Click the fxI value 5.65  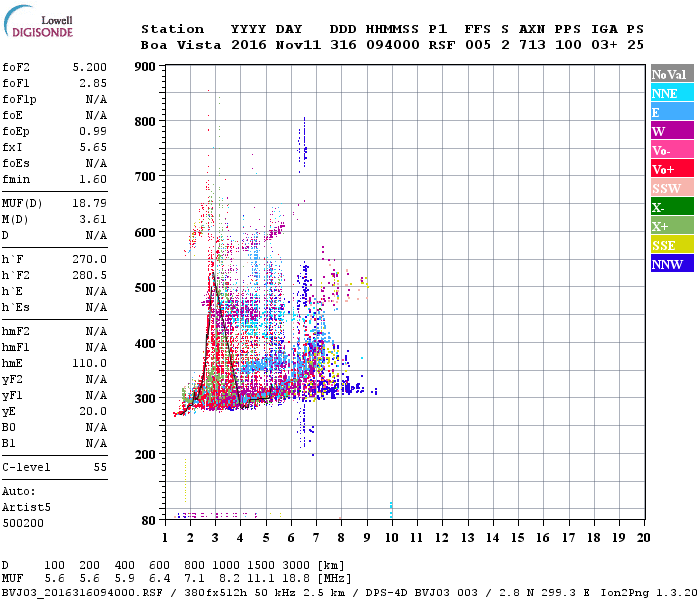pyautogui.click(x=93, y=147)
